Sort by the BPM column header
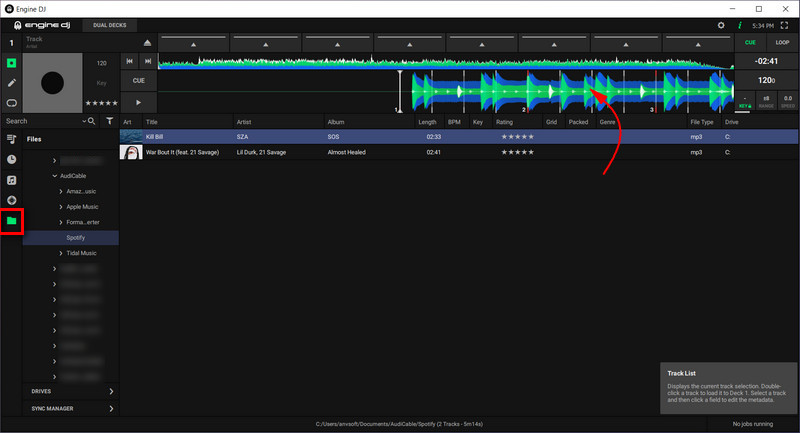Viewport: 800px width, 433px height. click(454, 122)
